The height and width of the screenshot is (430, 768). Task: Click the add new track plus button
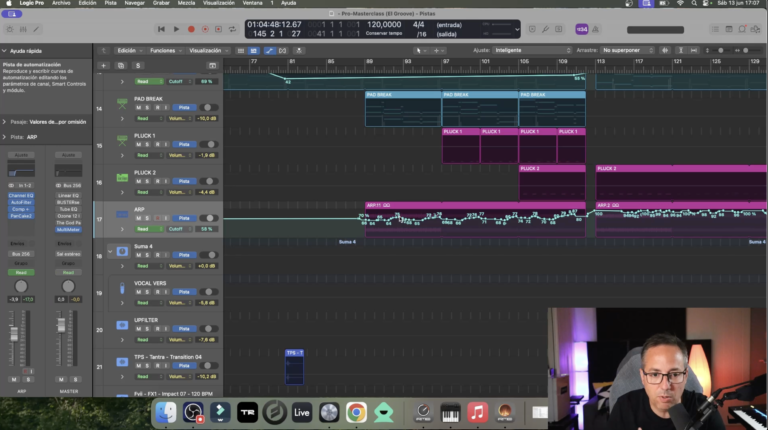(103, 66)
